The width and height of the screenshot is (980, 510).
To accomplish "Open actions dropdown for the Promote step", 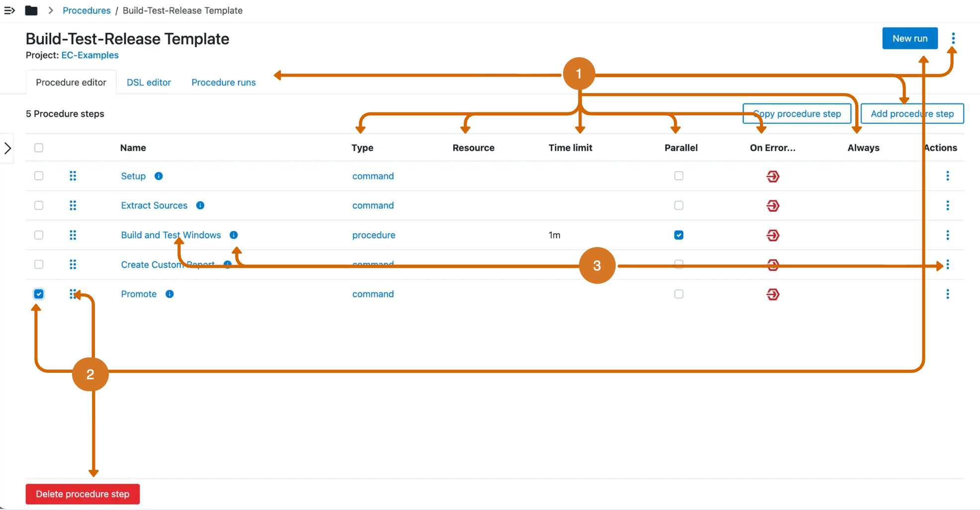I will tap(947, 294).
